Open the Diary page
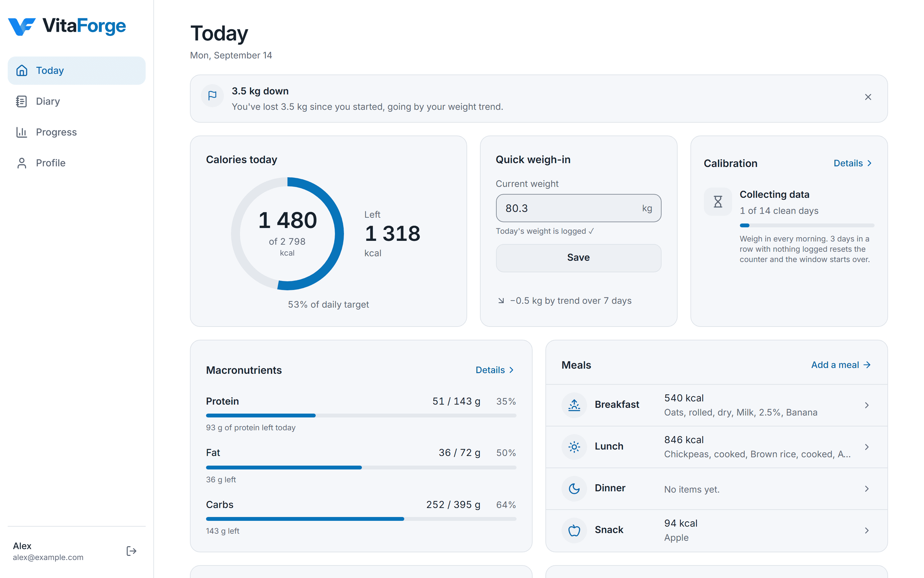This screenshot has width=924, height=578. [x=76, y=101]
